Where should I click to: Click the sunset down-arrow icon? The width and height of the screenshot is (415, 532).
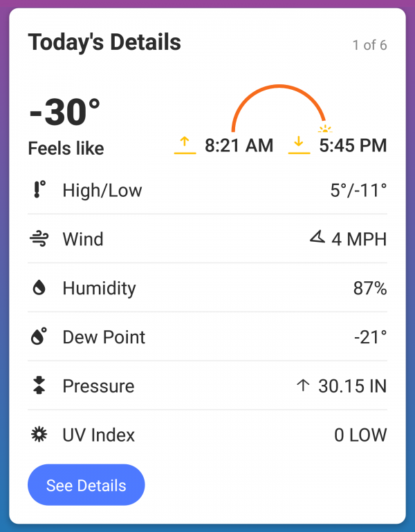point(299,145)
